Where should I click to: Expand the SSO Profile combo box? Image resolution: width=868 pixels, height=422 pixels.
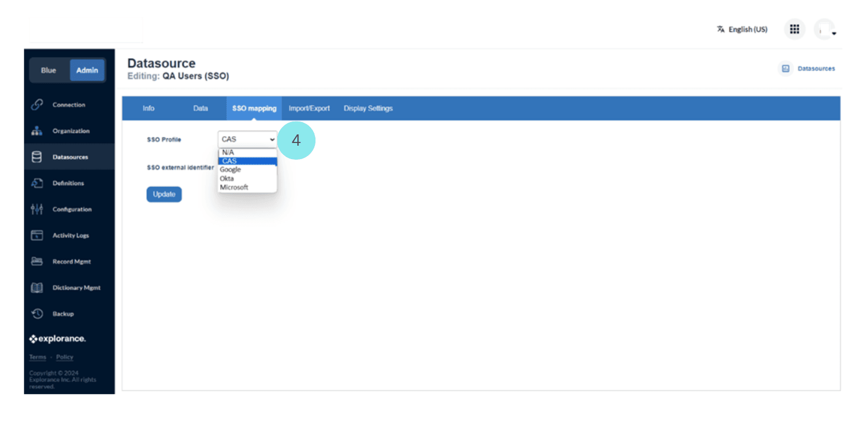click(x=247, y=139)
